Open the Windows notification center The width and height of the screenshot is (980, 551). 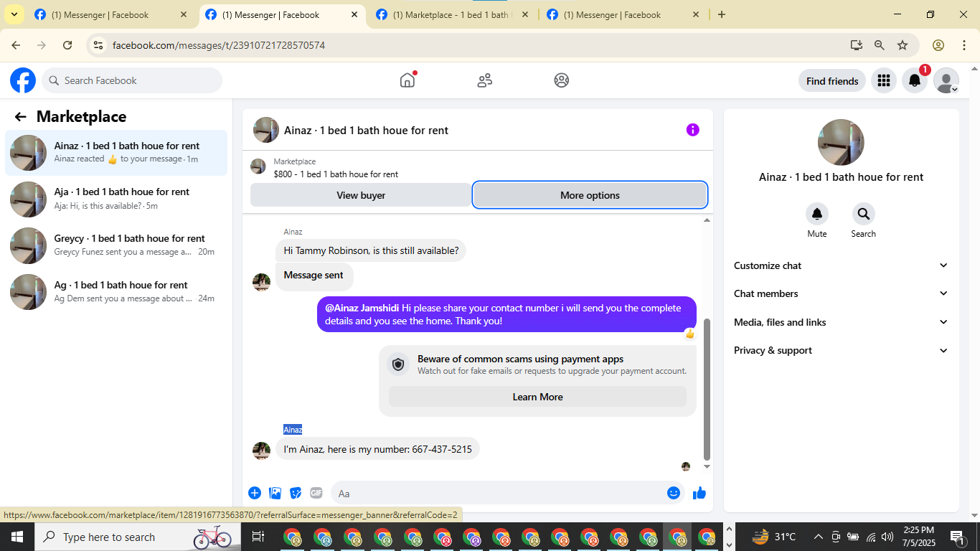click(958, 537)
